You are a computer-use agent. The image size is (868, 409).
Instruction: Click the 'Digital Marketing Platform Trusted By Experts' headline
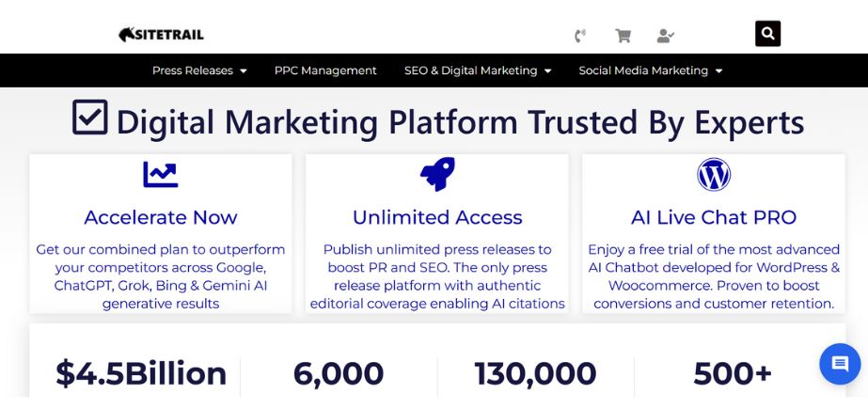460,121
